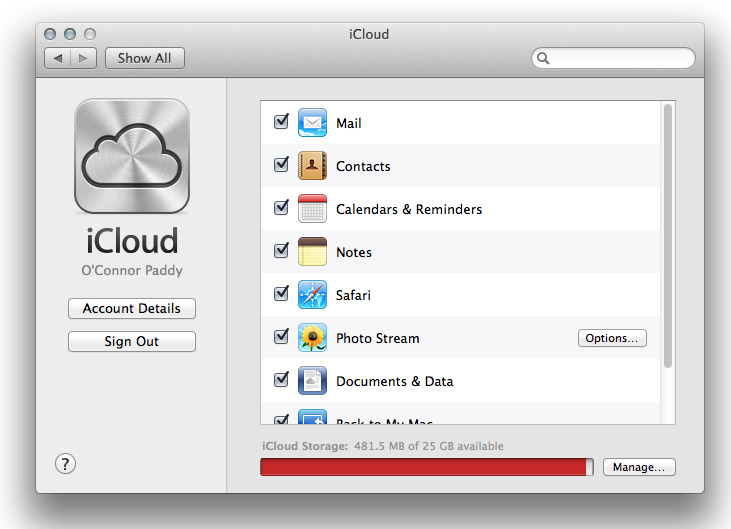Click the Calendars & Reminders calendar icon
Viewport: 731px width, 529px height.
(312, 208)
